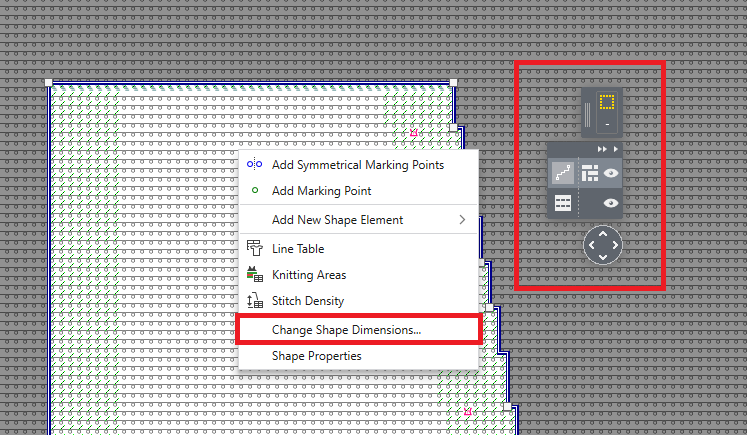This screenshot has height=435, width=747.
Task: Click the grid table view icon
Action: point(563,202)
